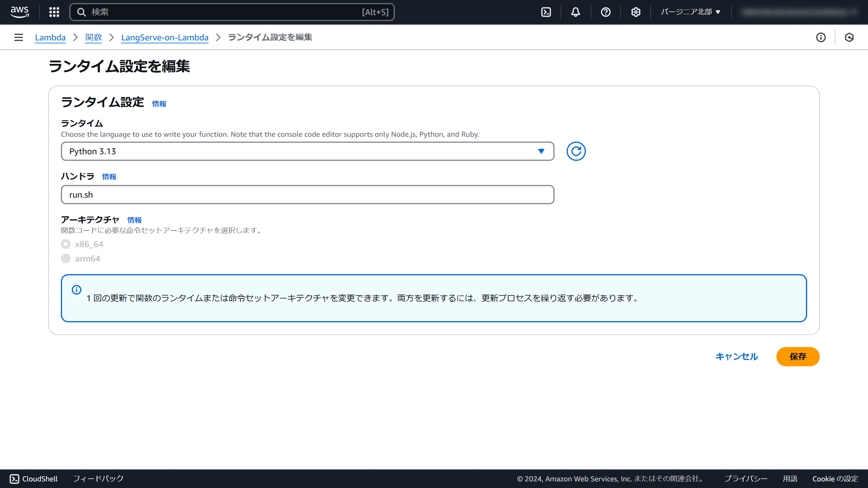Click the フィードバック footer link
This screenshot has width=868, height=488.
coord(98,479)
